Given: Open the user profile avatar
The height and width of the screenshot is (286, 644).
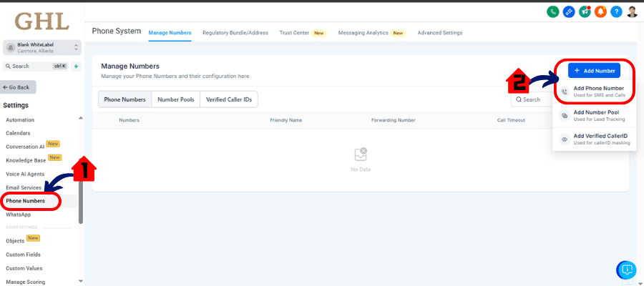Looking at the screenshot, I should pyautogui.click(x=632, y=12).
